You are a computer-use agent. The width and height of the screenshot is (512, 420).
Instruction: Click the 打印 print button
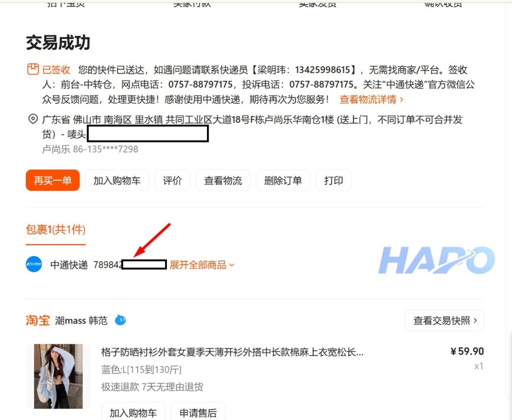pos(333,180)
